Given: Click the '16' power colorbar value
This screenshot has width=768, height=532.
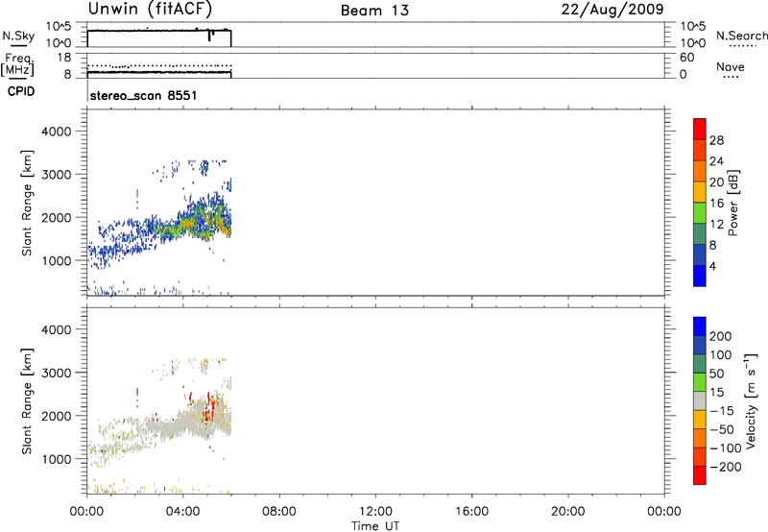Looking at the screenshot, I should click(716, 204).
